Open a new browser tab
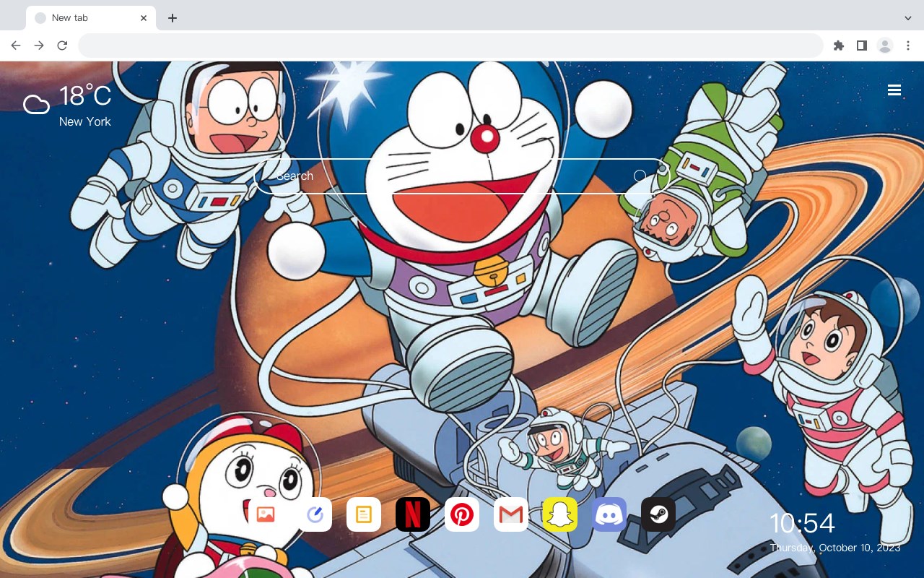The image size is (924, 578). point(172,18)
